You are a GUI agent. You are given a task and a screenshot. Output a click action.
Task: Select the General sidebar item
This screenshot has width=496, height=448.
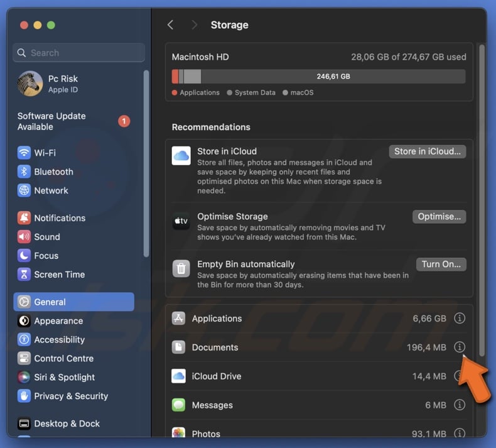(x=73, y=302)
